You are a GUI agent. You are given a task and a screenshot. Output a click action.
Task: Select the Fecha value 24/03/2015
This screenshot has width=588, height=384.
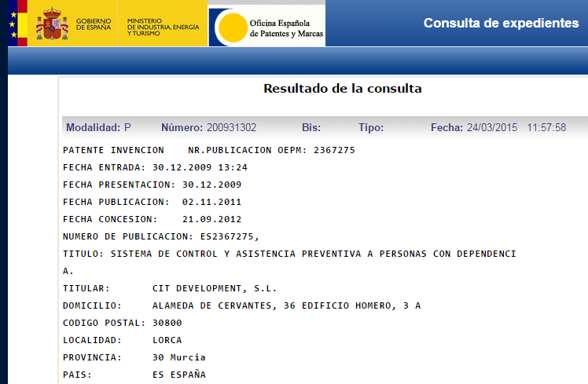[x=492, y=128]
